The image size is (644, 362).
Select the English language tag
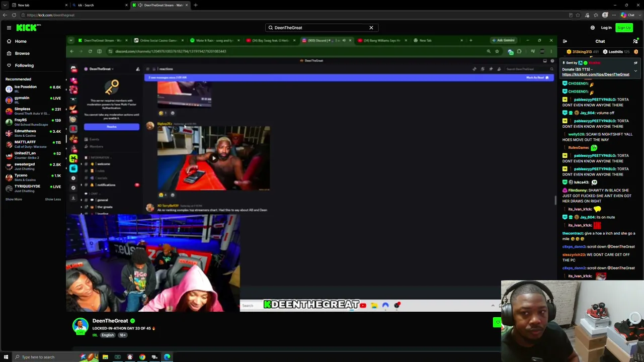[108, 335]
